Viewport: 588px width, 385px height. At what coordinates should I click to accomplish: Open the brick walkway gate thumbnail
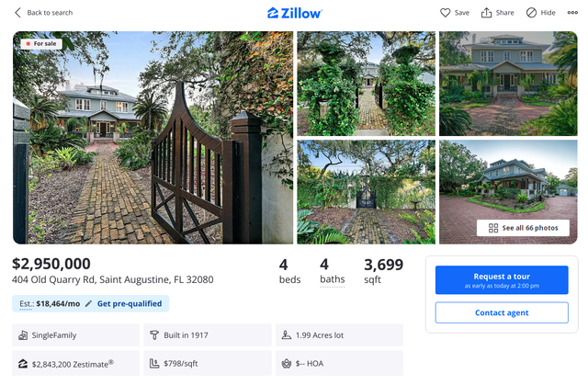366,191
